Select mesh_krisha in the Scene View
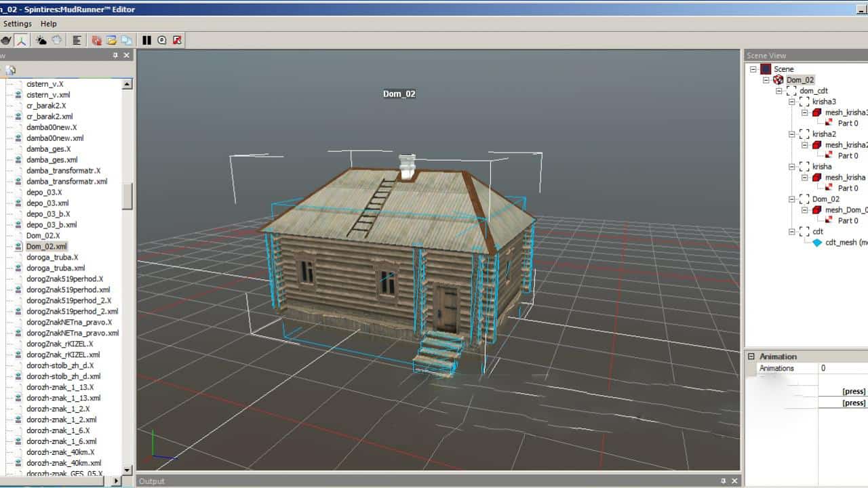 click(x=844, y=178)
